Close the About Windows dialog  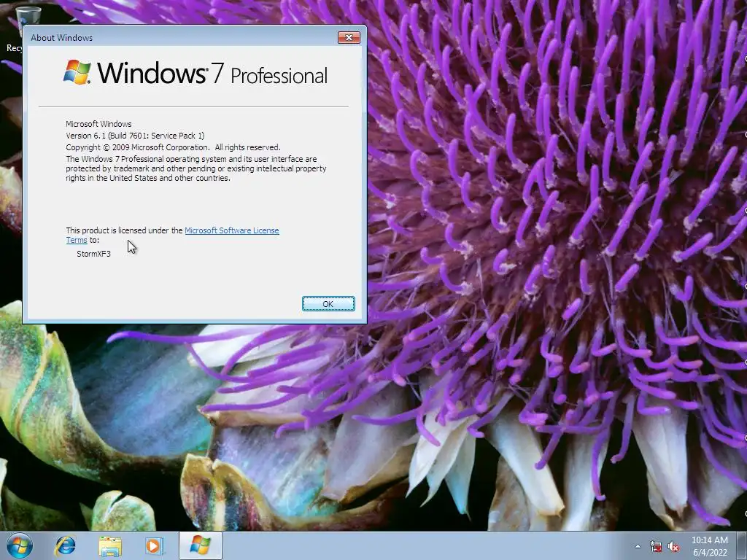(x=349, y=38)
